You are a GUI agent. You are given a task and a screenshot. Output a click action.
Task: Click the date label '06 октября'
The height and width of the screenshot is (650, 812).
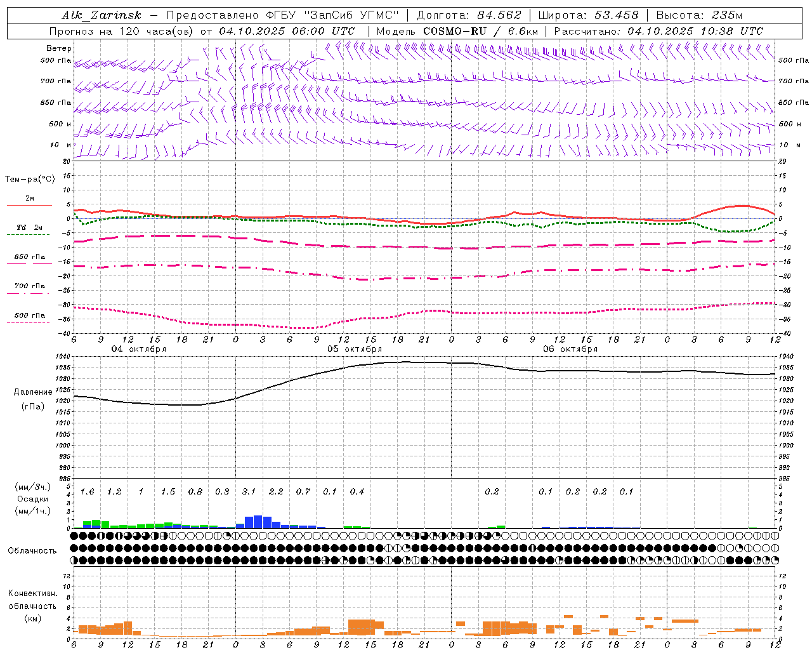[570, 349]
